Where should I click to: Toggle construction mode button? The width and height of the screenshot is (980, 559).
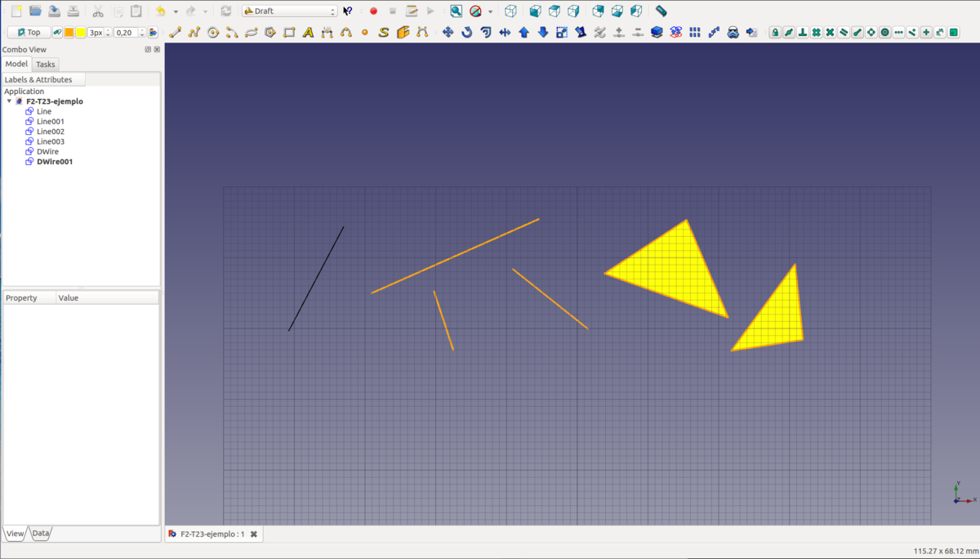(x=58, y=33)
